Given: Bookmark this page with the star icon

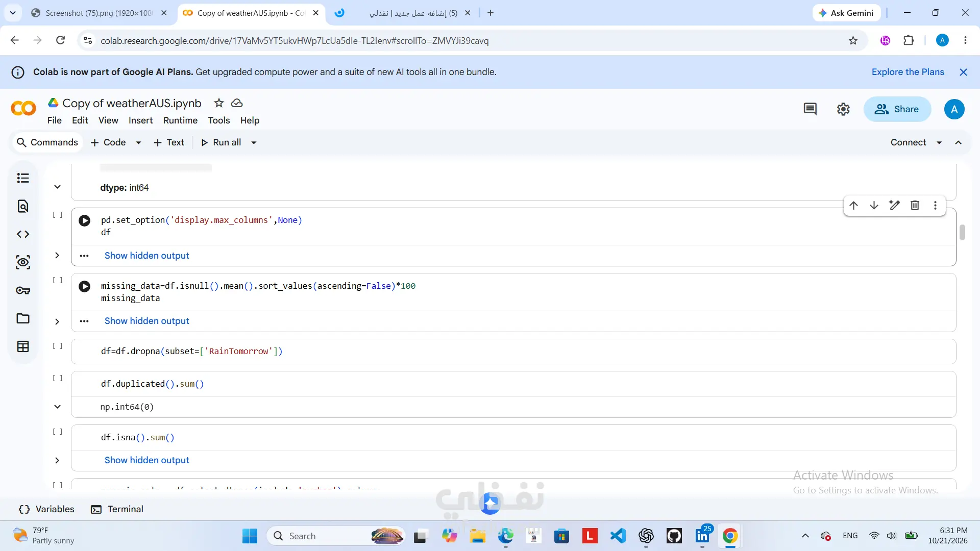Looking at the screenshot, I should (x=853, y=40).
